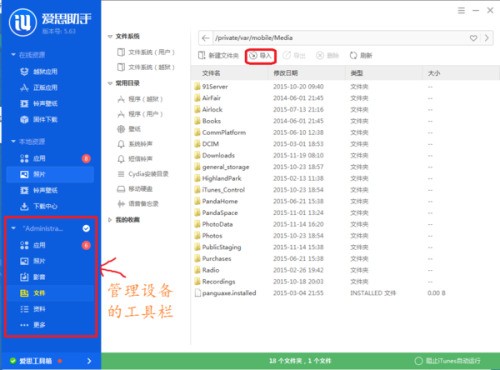Open 正版应用 in the sidebar

point(39,88)
